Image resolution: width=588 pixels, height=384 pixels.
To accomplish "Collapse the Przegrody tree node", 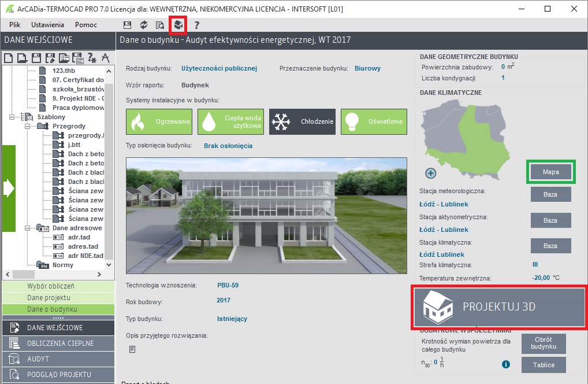I will (x=27, y=127).
